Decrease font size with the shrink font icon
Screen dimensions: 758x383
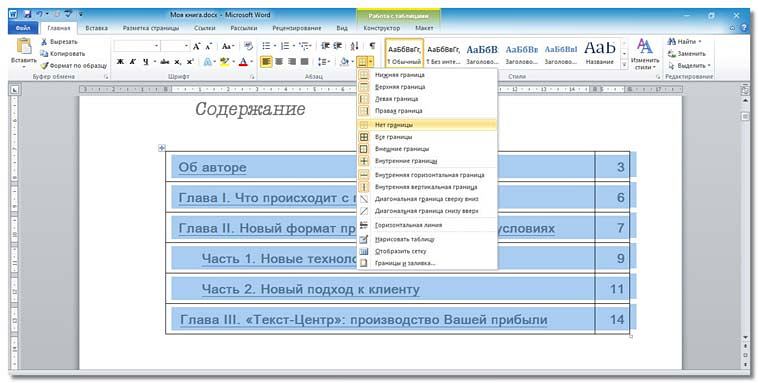pos(209,46)
